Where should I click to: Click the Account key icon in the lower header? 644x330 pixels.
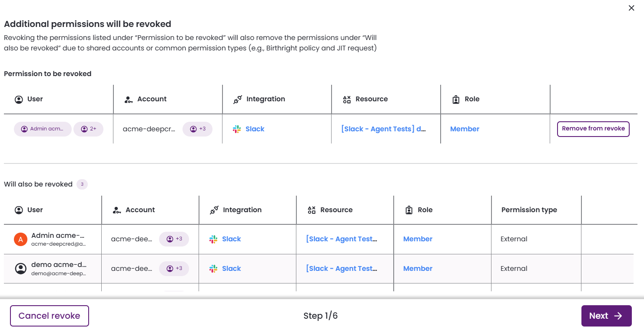click(117, 210)
